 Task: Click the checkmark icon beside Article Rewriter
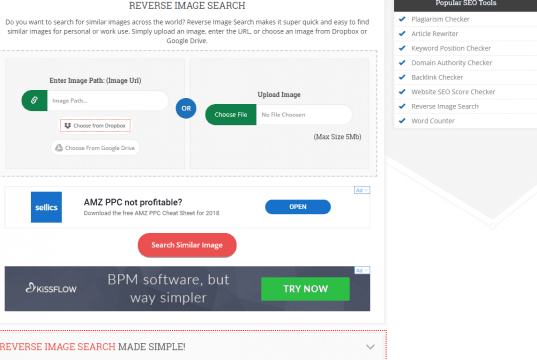(x=402, y=34)
